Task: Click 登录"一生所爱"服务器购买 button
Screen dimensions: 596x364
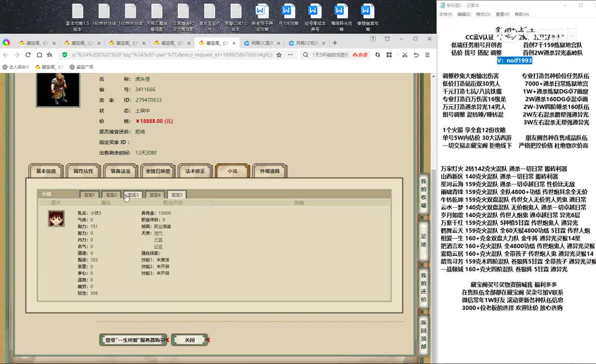Action: pos(133,340)
